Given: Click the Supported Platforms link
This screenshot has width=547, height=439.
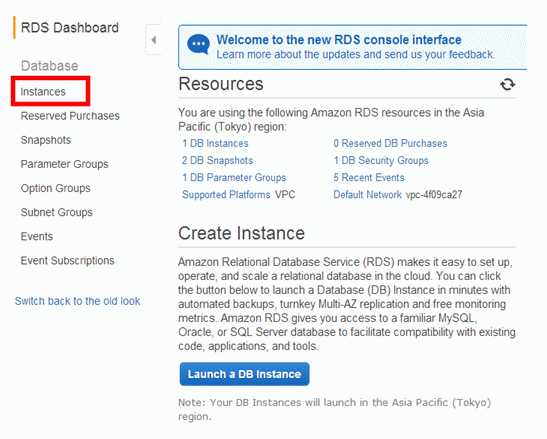Looking at the screenshot, I should [x=226, y=194].
